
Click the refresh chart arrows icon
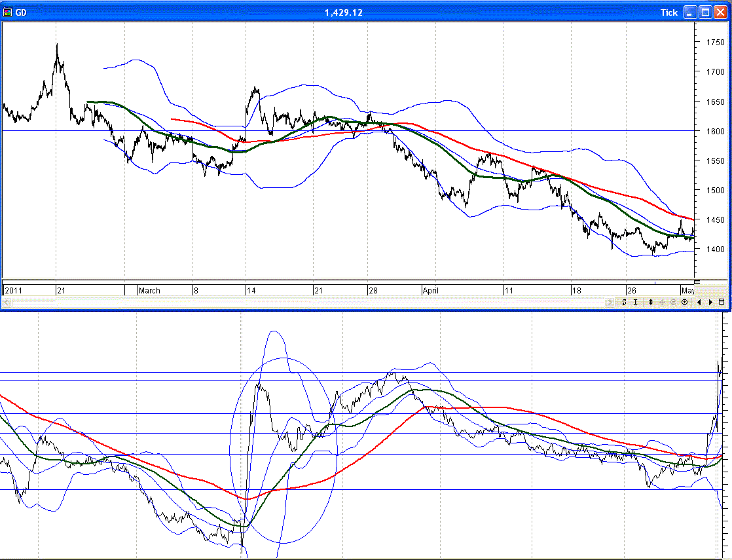tap(624, 302)
